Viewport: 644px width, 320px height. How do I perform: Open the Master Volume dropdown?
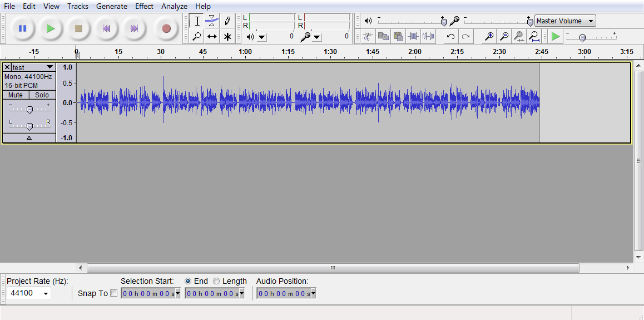565,21
